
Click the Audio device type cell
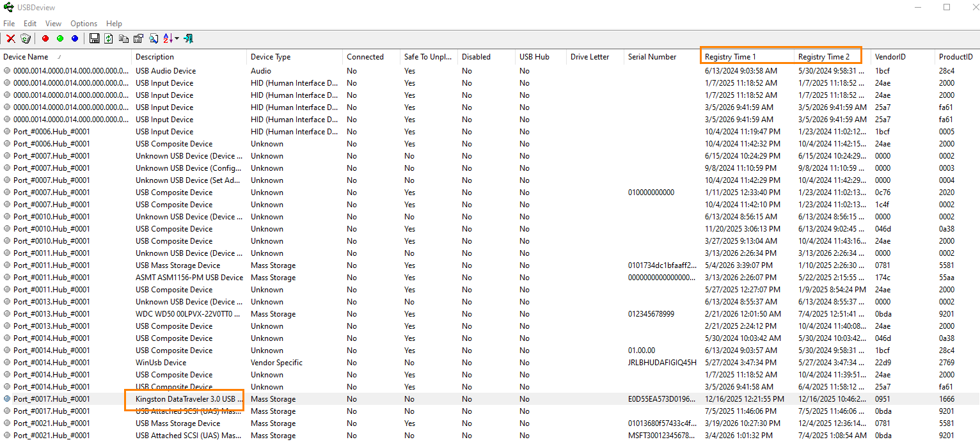261,71
